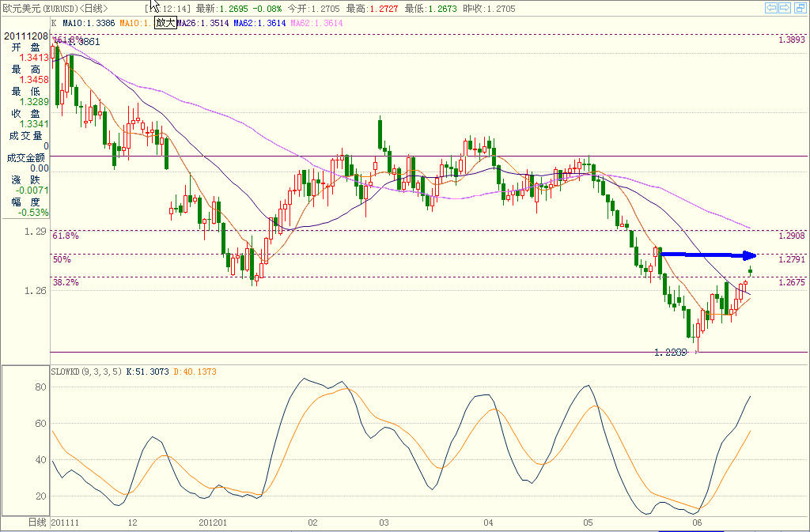Screen dimensions: 810x532
Task: Click the 最高 value 1.3458 in side panel
Action: [x=34, y=80]
